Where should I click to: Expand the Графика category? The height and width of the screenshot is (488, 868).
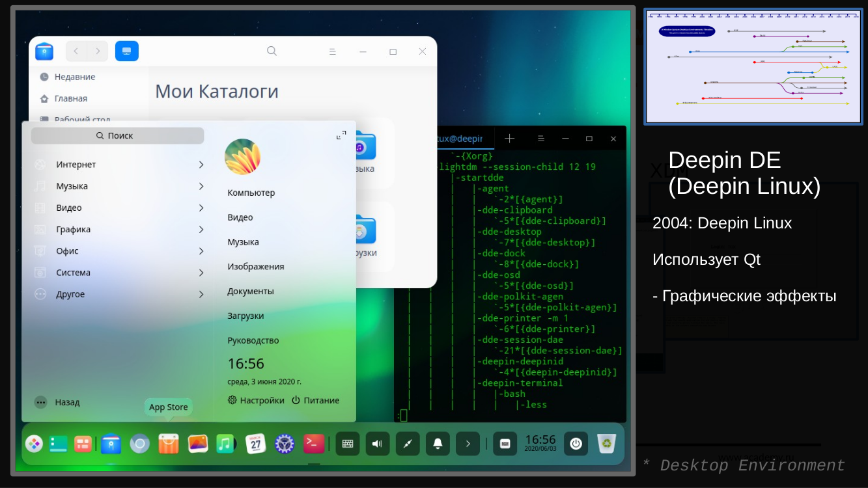coord(119,229)
